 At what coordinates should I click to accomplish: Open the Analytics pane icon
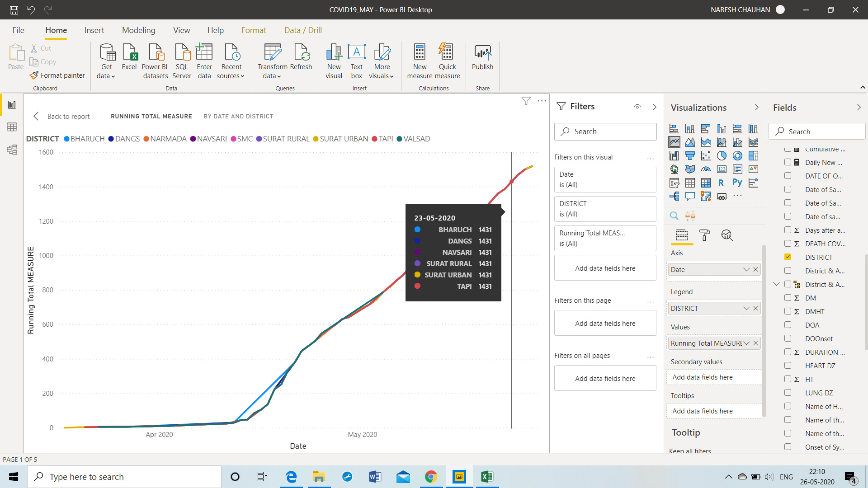(727, 235)
